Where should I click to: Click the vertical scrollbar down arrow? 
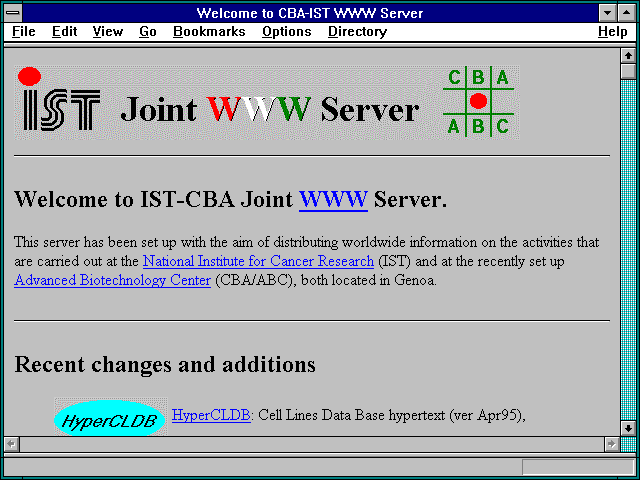pos(628,428)
